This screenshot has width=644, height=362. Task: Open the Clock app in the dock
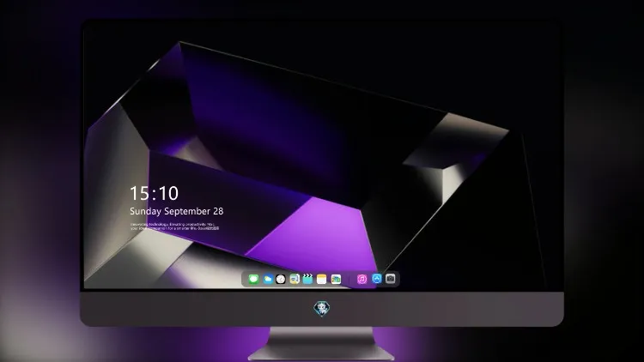pos(281,279)
